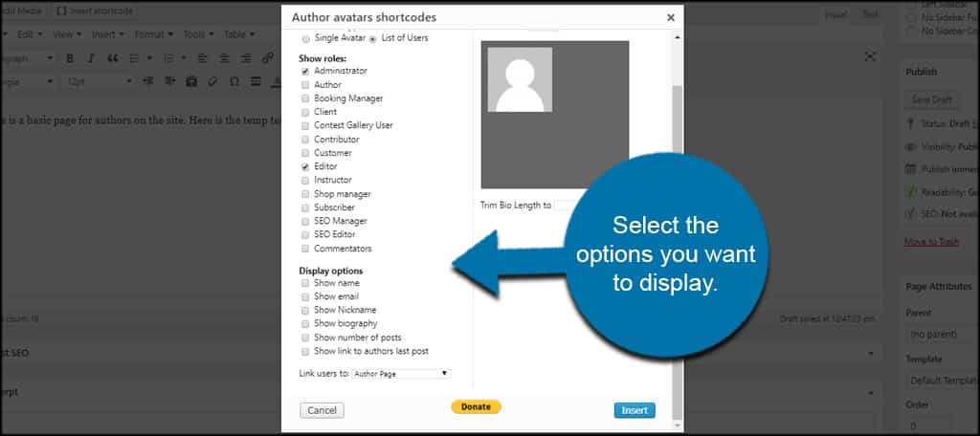Open the Insert menu in the editor
This screenshot has height=436, width=980.
click(x=107, y=34)
